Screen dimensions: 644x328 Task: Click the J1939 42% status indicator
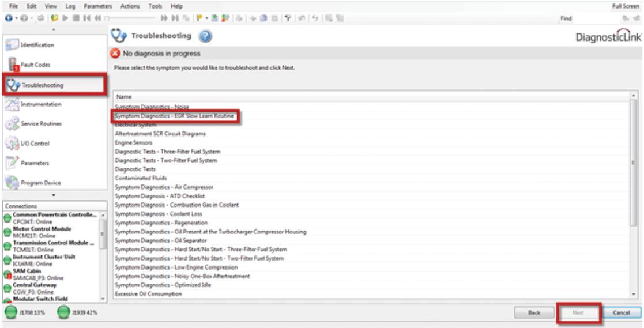point(77,313)
